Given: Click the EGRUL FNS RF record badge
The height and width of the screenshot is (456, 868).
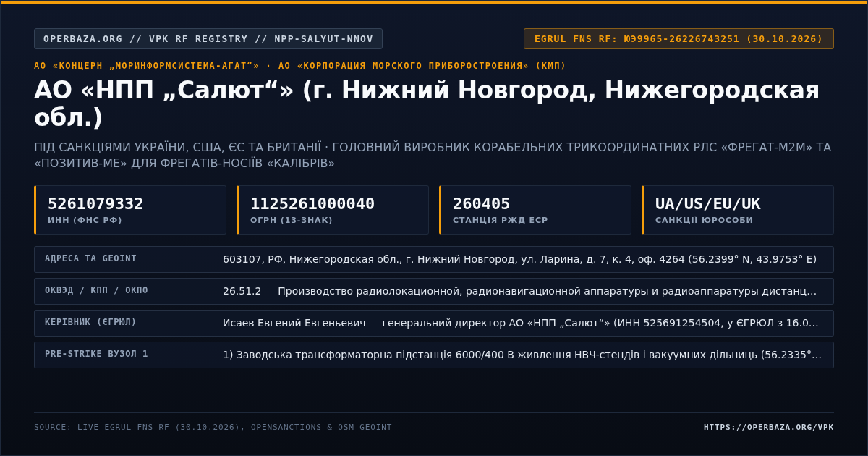Looking at the screenshot, I should 678,39.
